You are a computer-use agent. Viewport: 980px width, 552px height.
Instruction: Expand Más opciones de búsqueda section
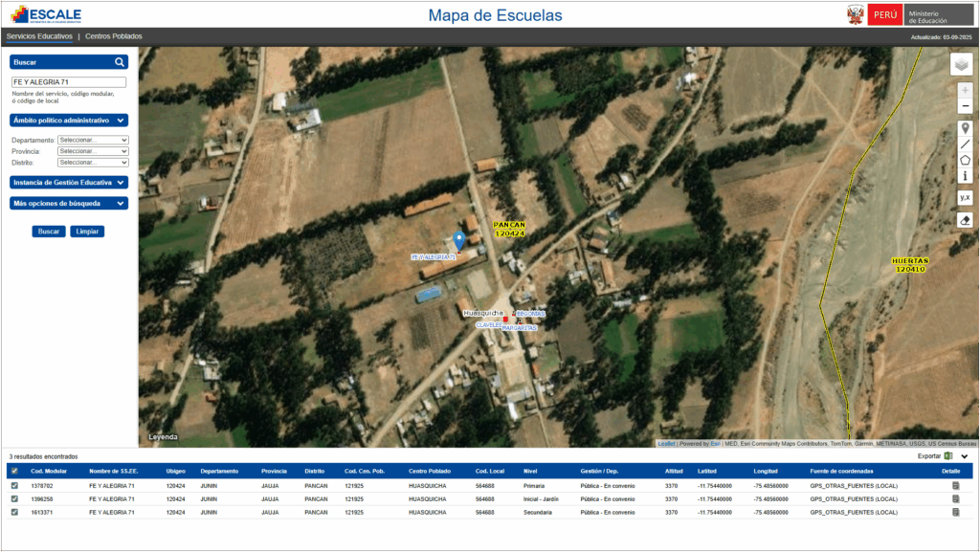click(x=68, y=204)
